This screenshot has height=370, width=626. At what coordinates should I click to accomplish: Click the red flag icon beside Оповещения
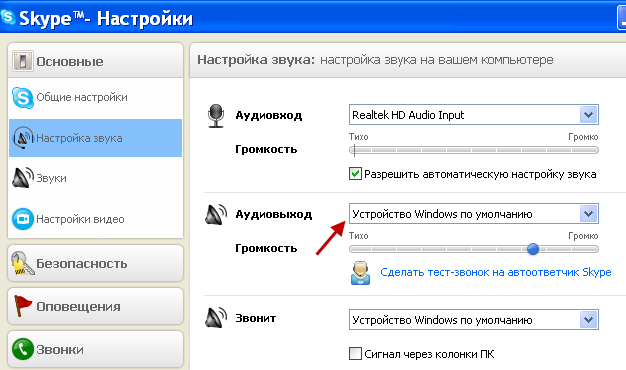(22, 306)
